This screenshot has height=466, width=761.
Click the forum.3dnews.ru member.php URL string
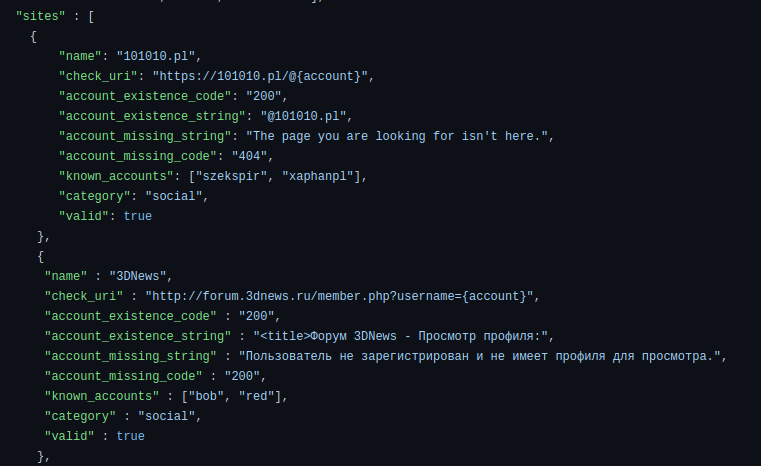[339, 296]
